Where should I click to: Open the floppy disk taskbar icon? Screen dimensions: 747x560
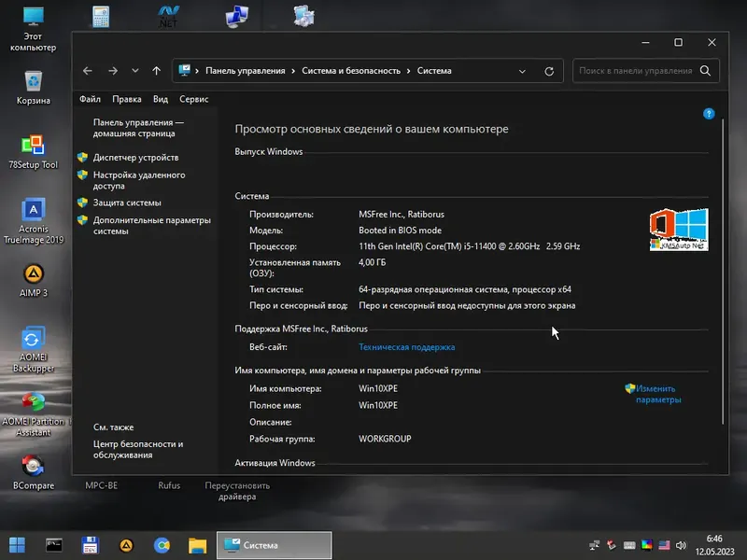coord(90,545)
